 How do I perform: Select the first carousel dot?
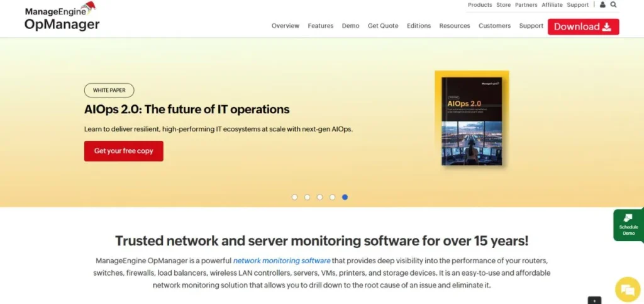[x=294, y=197]
